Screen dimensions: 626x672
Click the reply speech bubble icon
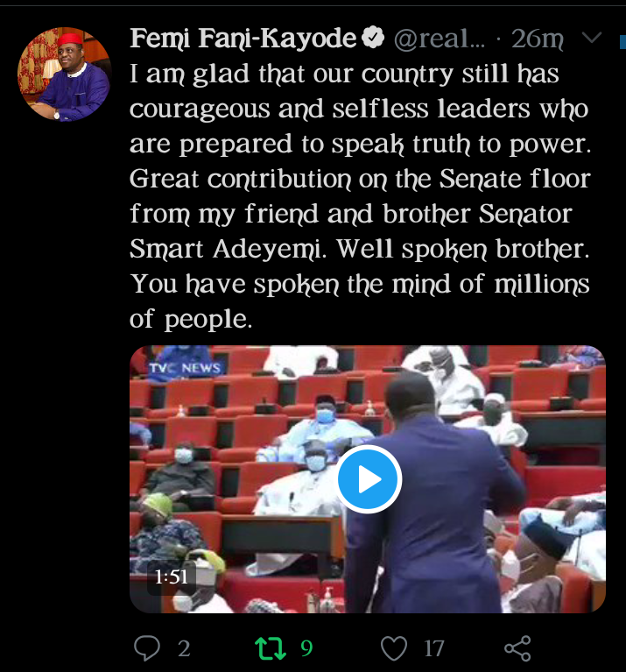click(x=147, y=648)
